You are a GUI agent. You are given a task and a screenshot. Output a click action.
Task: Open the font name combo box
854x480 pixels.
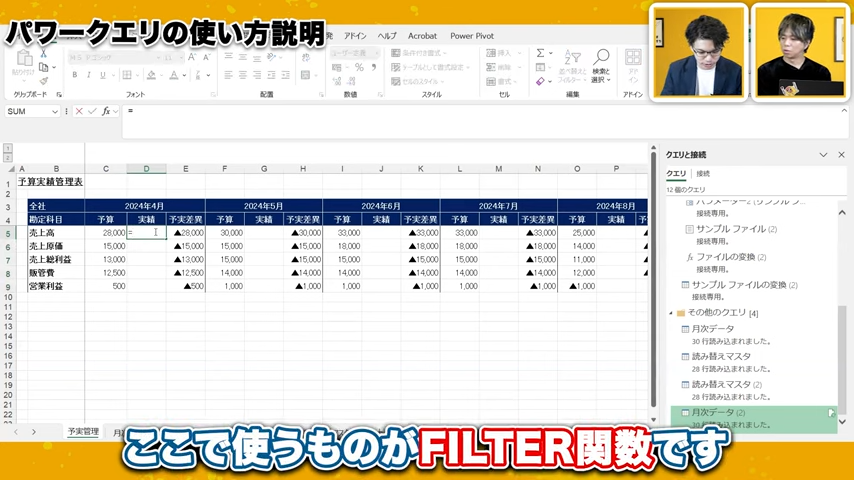[x=114, y=57]
